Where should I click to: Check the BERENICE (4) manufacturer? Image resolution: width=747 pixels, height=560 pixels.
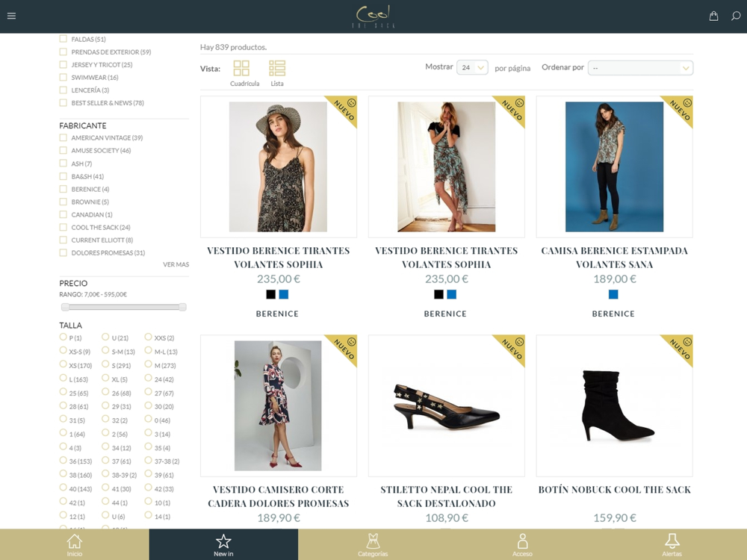[63, 189]
